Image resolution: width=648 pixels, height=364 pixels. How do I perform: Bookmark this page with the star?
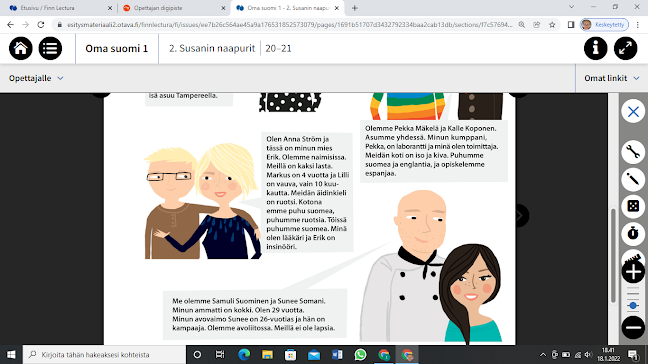[x=552, y=25]
